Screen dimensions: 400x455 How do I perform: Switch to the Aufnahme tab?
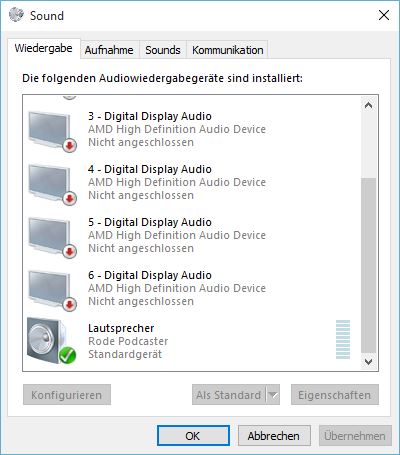point(109,50)
